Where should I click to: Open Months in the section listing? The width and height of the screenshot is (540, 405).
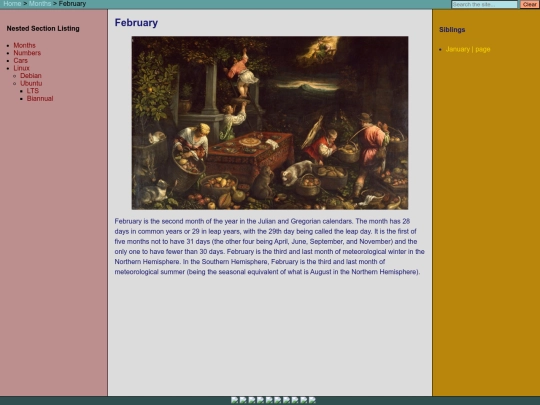(x=24, y=45)
